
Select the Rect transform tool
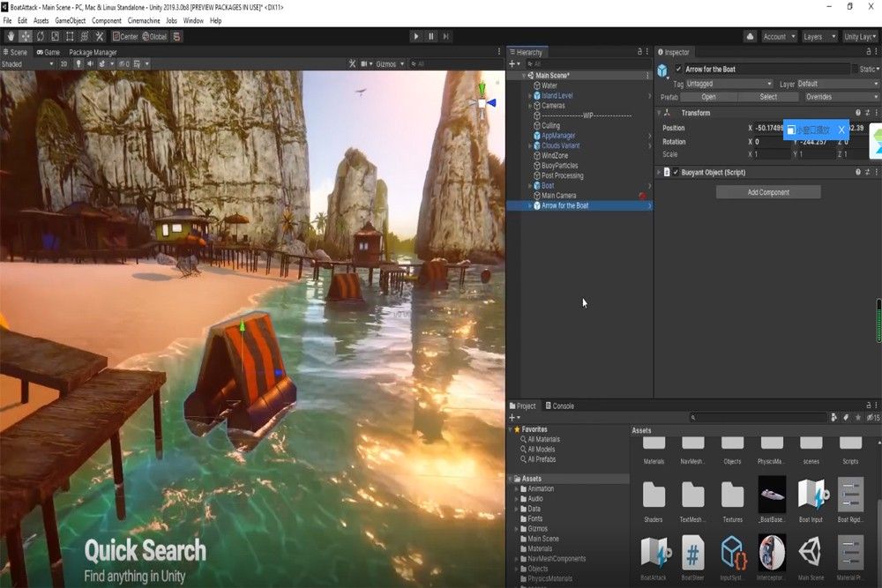[70, 36]
